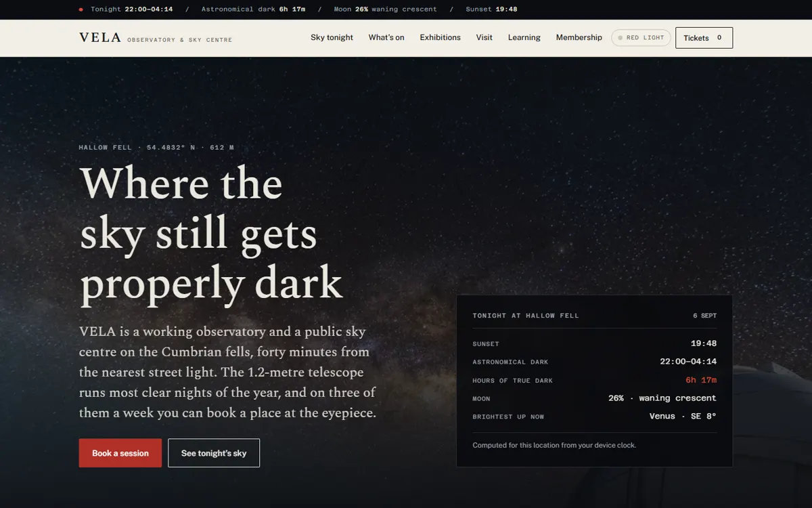Image resolution: width=812 pixels, height=508 pixels.
Task: Click Tonight 22:00–04:14 in top bar
Action: (x=131, y=9)
